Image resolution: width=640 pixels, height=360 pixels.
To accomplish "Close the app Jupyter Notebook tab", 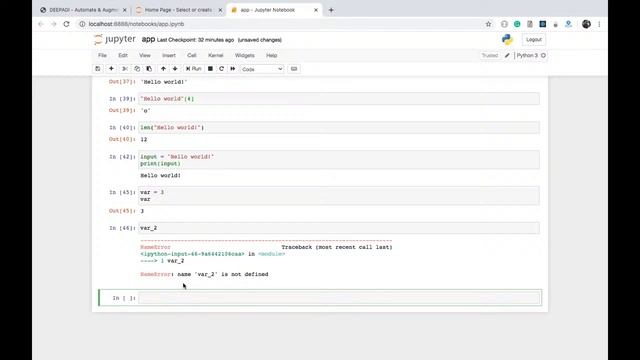I will point(316,10).
